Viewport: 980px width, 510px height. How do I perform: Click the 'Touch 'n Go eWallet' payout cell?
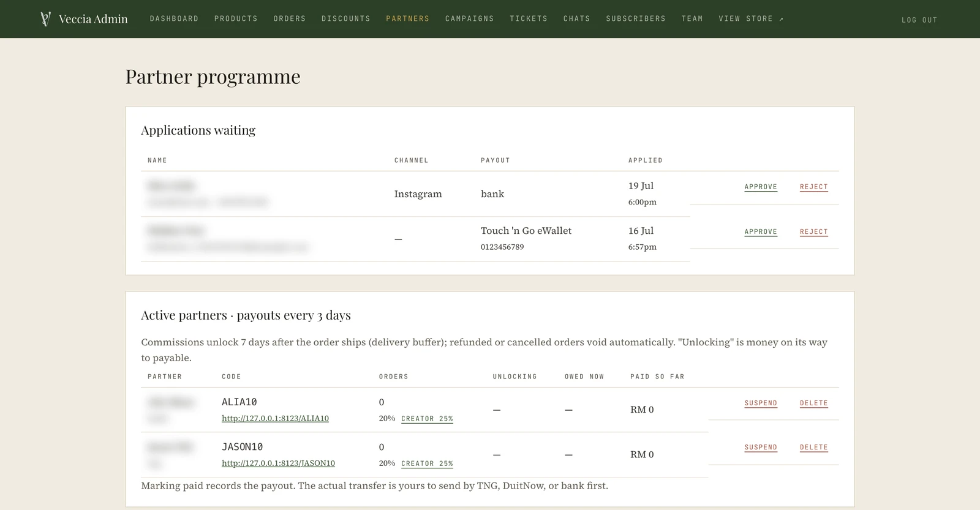coord(526,230)
